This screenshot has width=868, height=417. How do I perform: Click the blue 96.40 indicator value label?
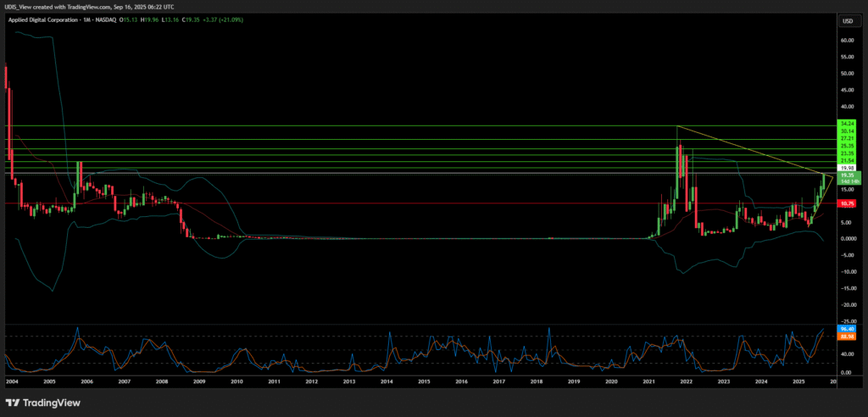click(x=846, y=328)
